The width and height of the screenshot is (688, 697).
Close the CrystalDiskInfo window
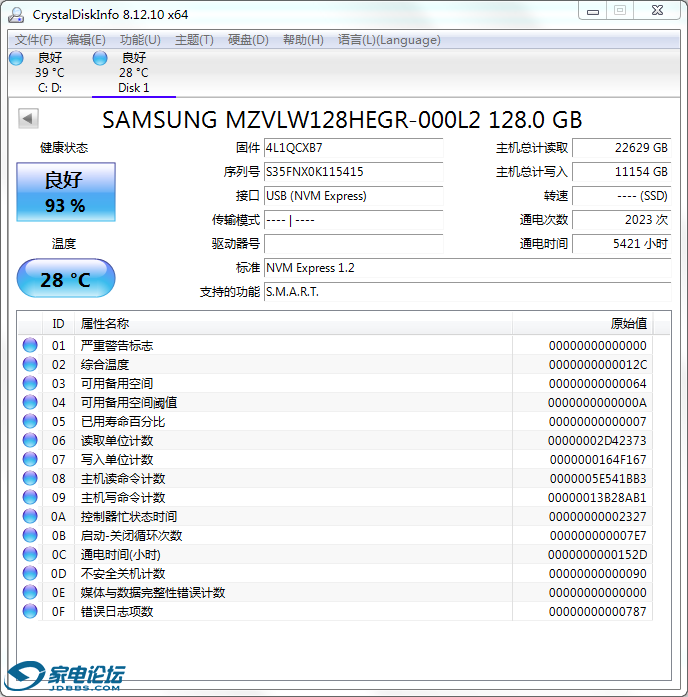(x=657, y=11)
